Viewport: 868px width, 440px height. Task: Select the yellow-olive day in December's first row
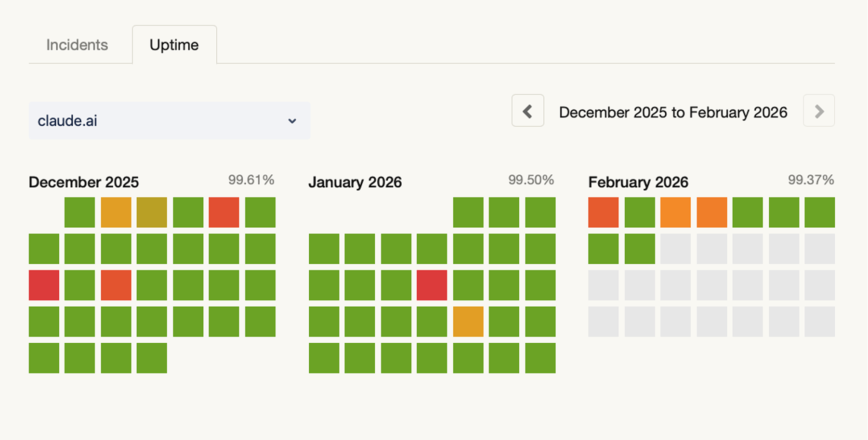tap(152, 212)
